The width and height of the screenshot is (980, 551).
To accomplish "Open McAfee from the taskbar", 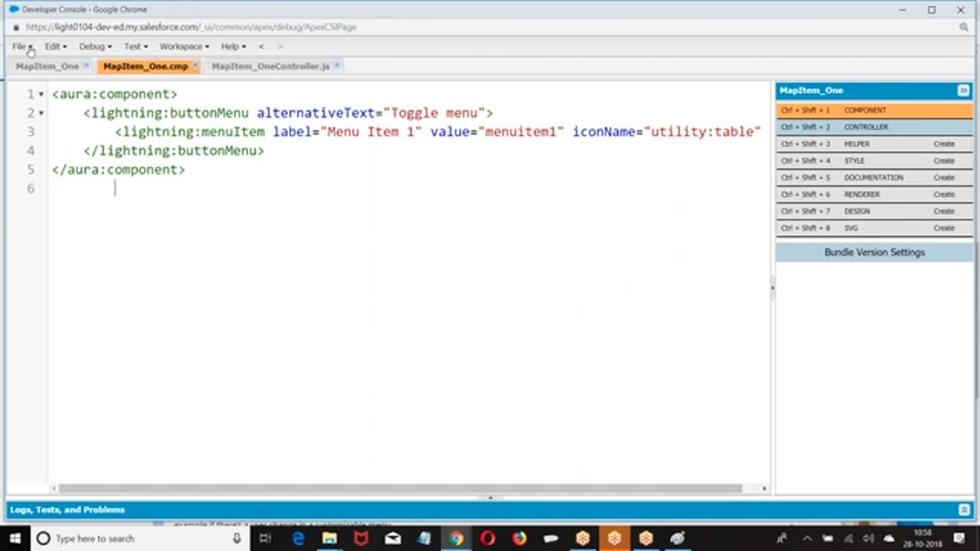I will 361,539.
